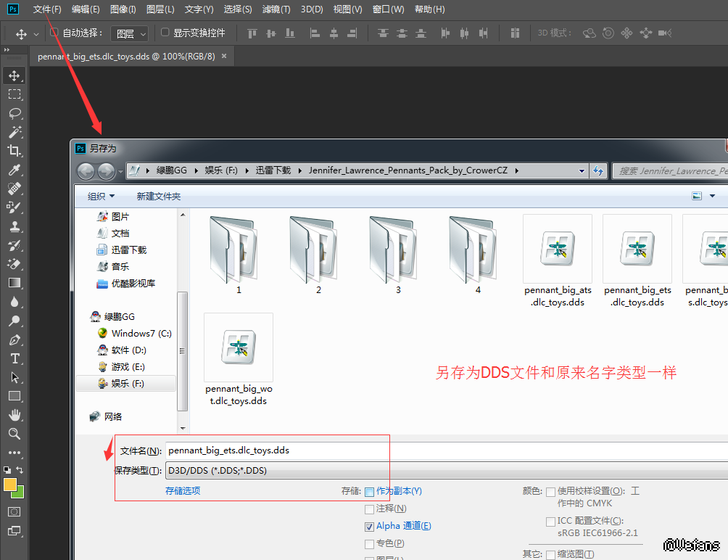Open the 滤镜(T) menu

point(276,9)
